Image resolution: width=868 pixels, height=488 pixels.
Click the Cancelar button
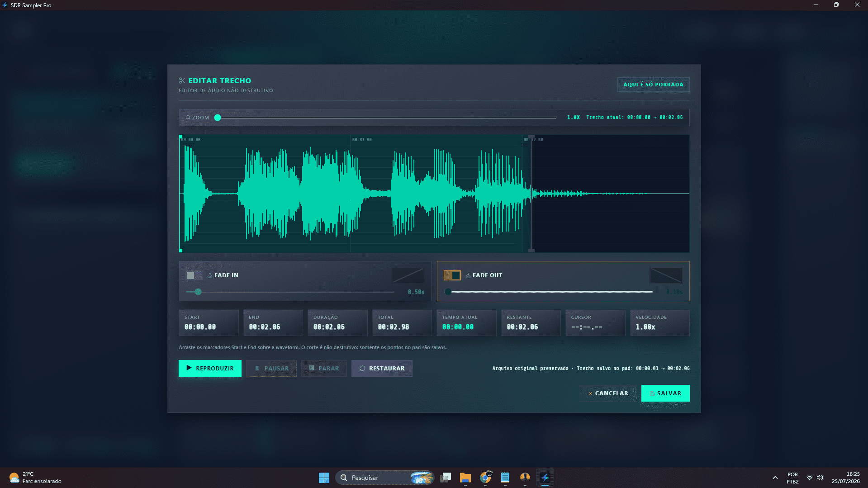608,393
